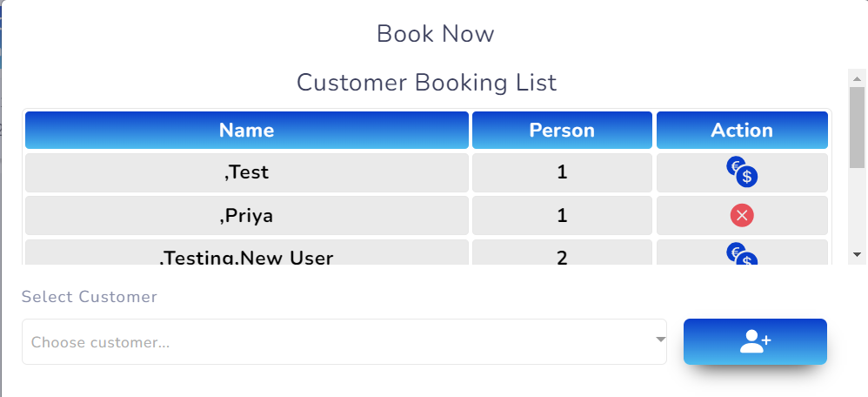Click the booking list scrollbar thumb
The image size is (868, 397).
pyautogui.click(x=857, y=126)
